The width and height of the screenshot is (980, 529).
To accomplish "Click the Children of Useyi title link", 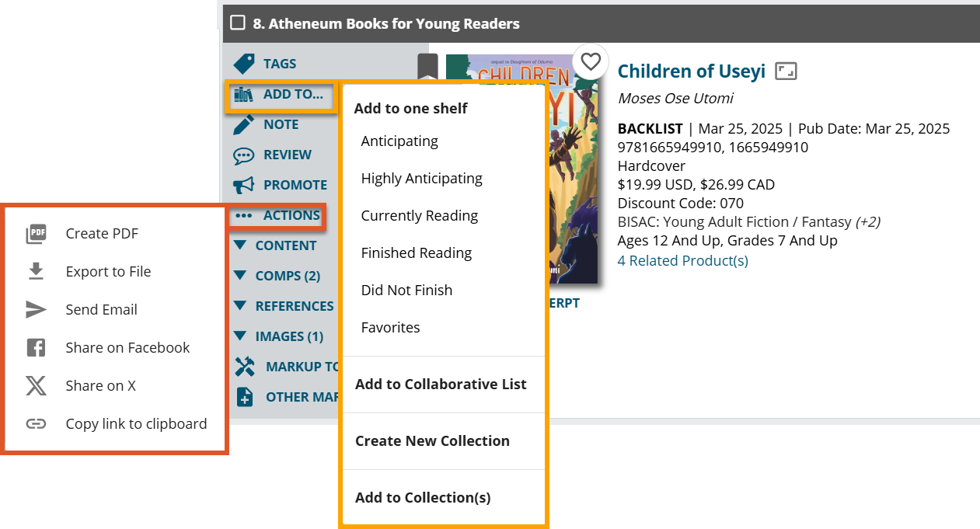I will coord(692,71).
